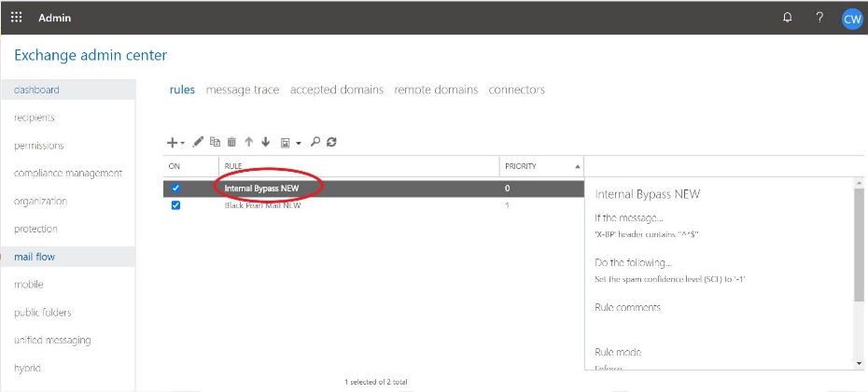Copy the selected rule
This screenshot has width=868, height=392.
[x=215, y=142]
